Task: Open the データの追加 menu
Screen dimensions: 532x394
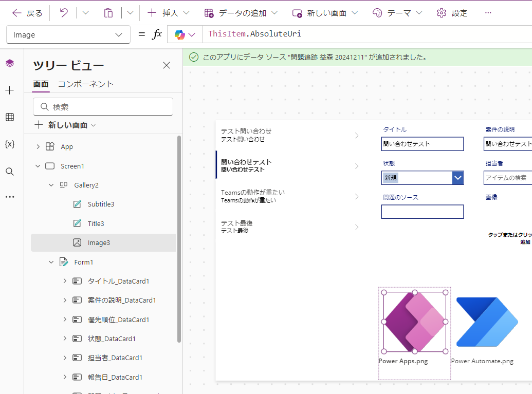Action: tap(241, 13)
